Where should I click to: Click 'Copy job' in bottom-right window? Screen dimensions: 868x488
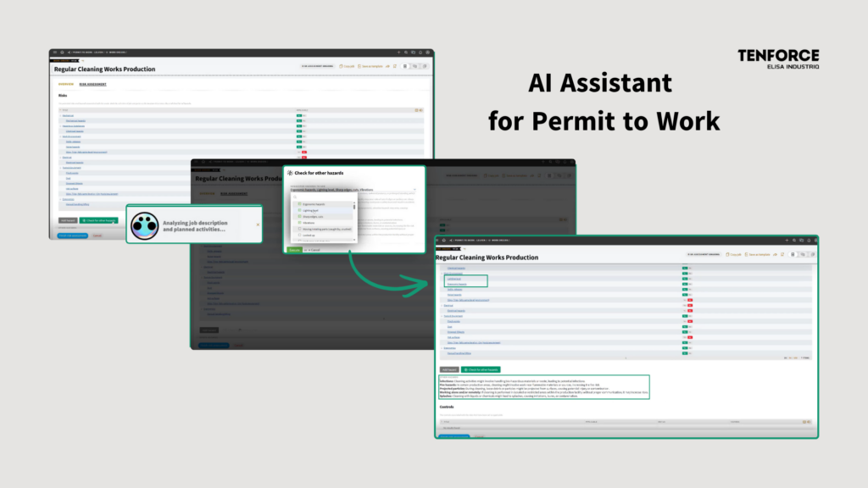pos(734,254)
